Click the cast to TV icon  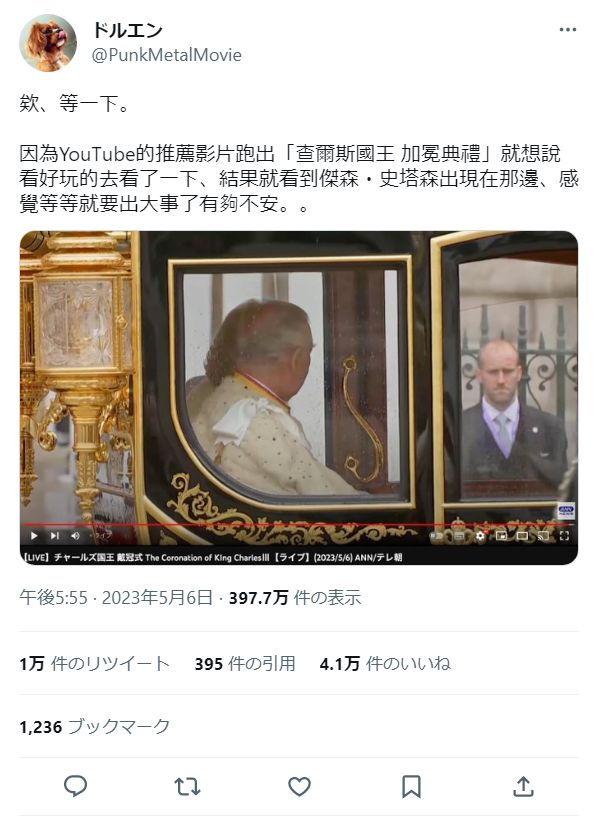(543, 536)
